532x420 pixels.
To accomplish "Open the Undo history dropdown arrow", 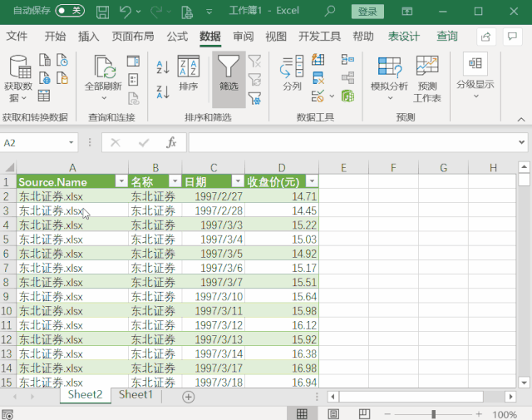I will [139, 12].
